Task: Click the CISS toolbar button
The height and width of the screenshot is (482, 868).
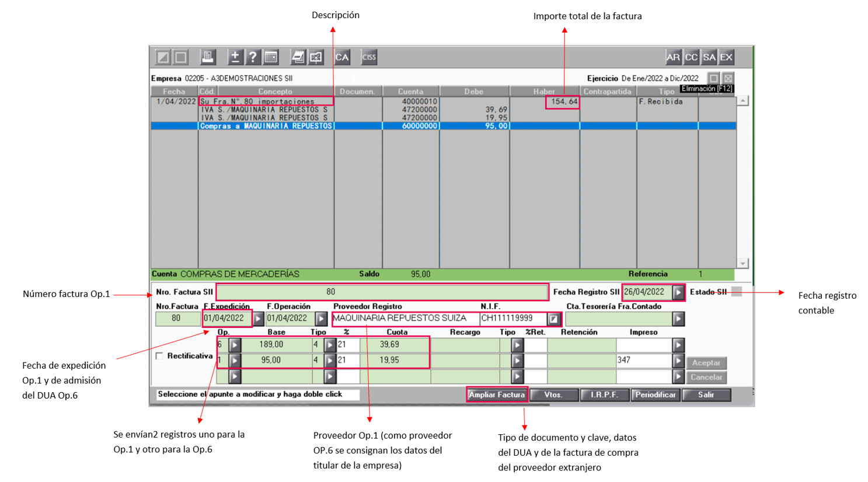Action: click(369, 57)
